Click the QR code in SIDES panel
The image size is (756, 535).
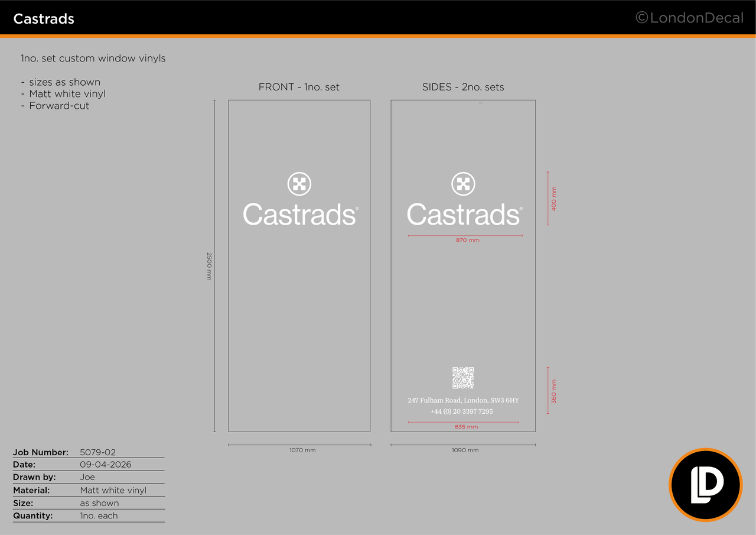pyautogui.click(x=463, y=378)
